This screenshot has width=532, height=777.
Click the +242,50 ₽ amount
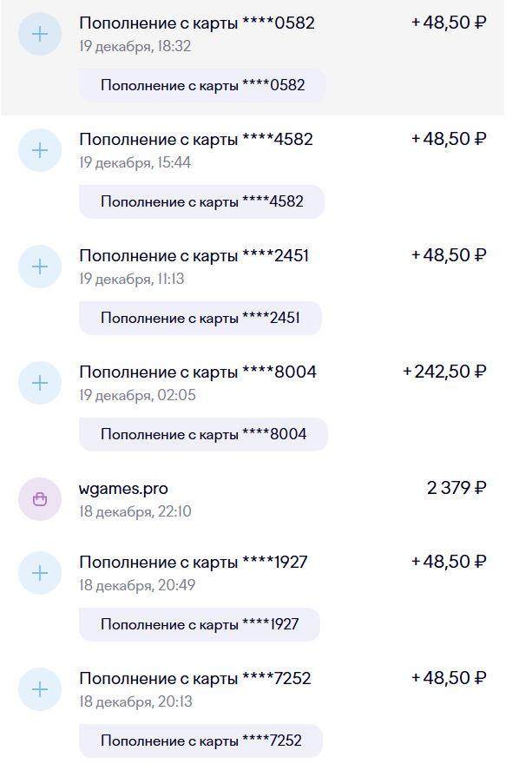point(444,372)
